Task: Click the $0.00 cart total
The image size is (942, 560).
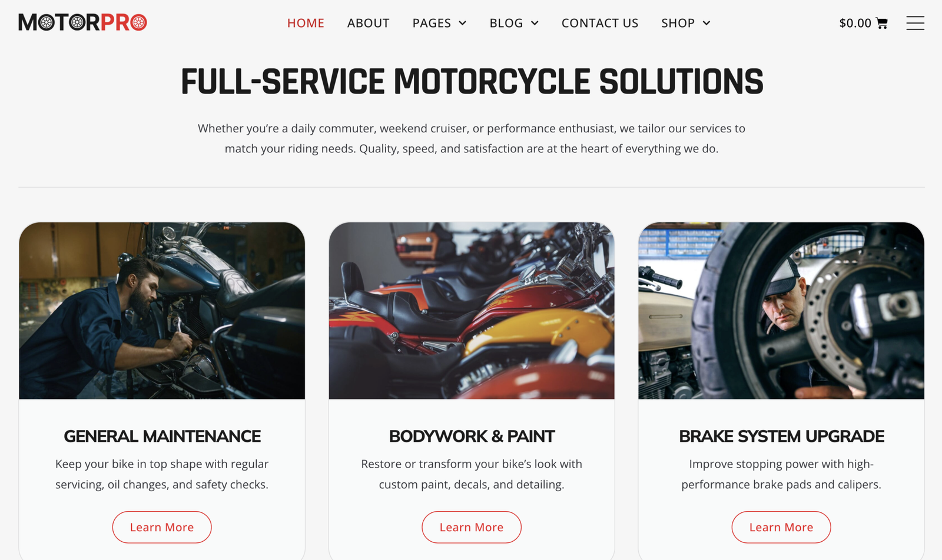Action: (x=855, y=23)
